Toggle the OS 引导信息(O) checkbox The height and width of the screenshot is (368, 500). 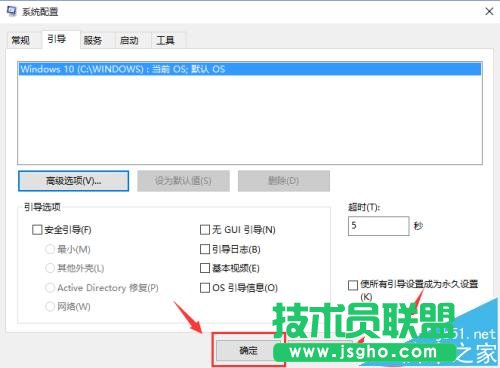pyautogui.click(x=205, y=287)
